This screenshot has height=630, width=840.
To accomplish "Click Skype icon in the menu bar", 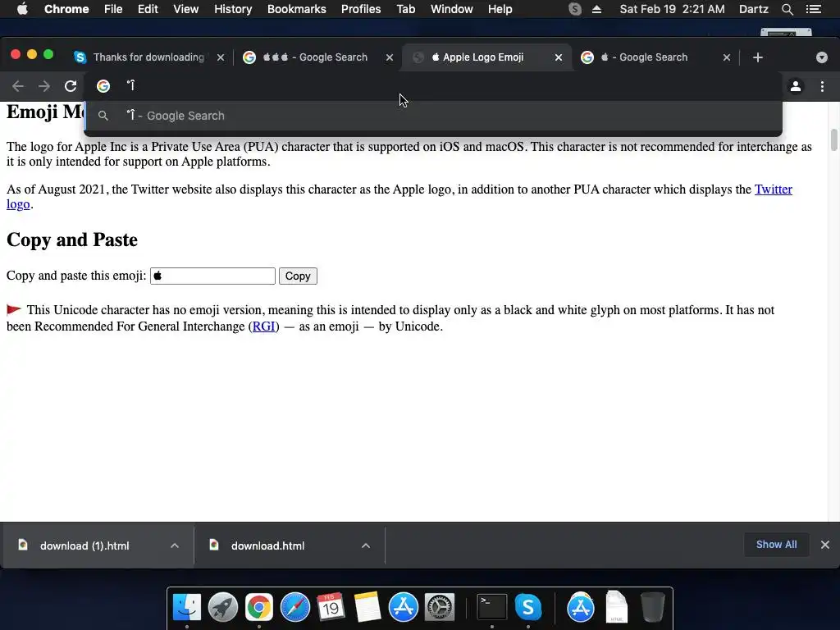I will tap(575, 9).
